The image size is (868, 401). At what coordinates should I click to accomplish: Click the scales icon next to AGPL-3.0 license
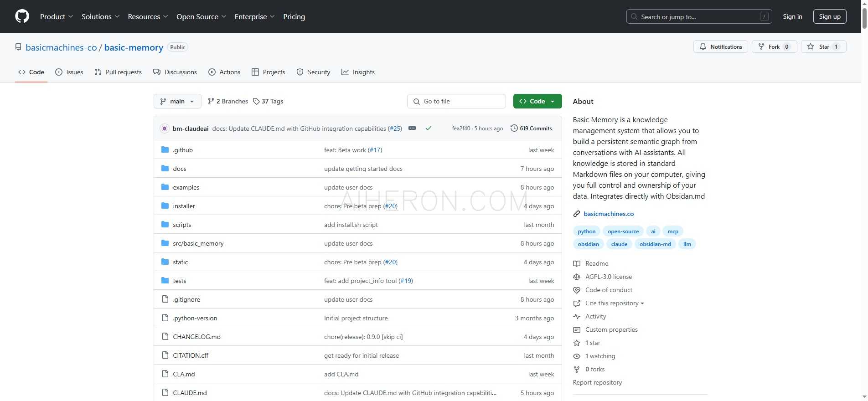(577, 277)
